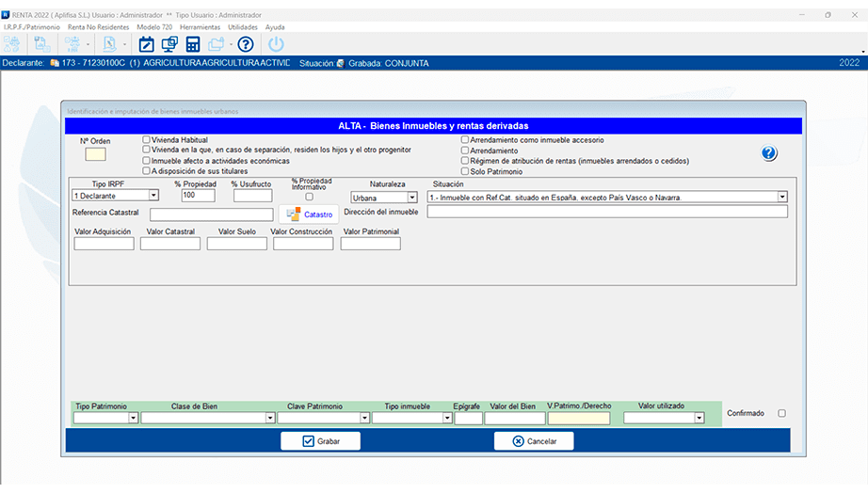Image resolution: width=868 pixels, height=493 pixels.
Task: Click the % Propiedad field
Action: (199, 196)
